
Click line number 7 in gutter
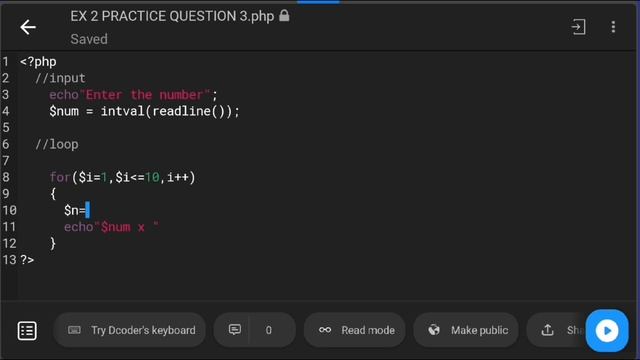[6, 161]
